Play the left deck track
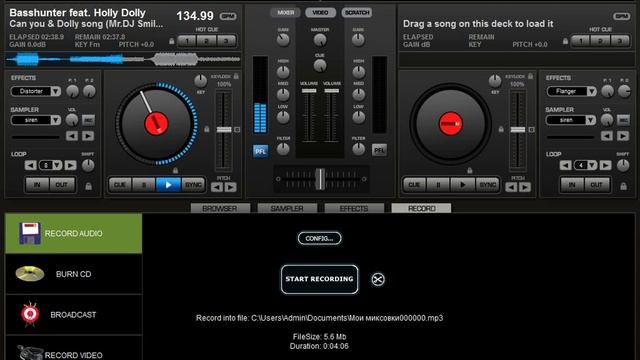This screenshot has width=640, height=360. point(168,185)
